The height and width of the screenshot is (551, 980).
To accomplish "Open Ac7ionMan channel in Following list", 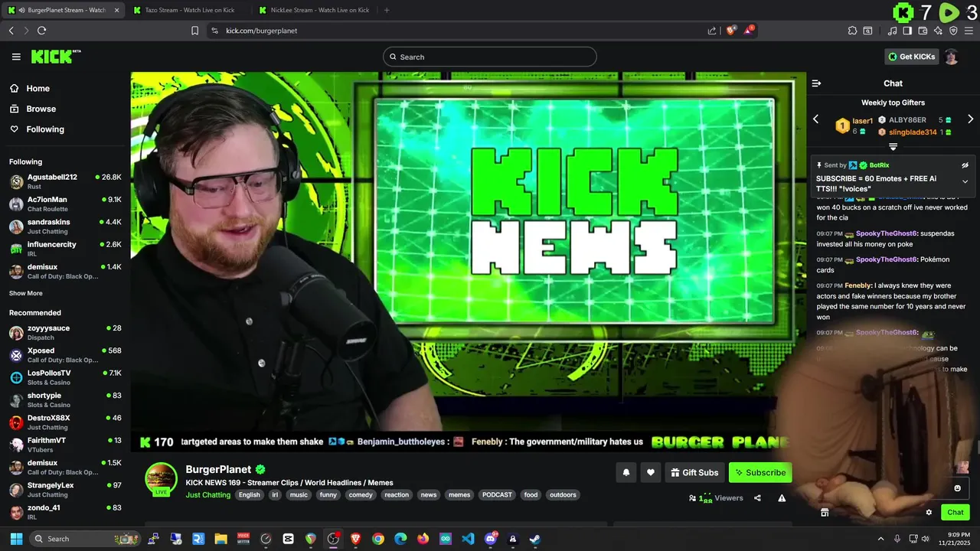I will [65, 204].
